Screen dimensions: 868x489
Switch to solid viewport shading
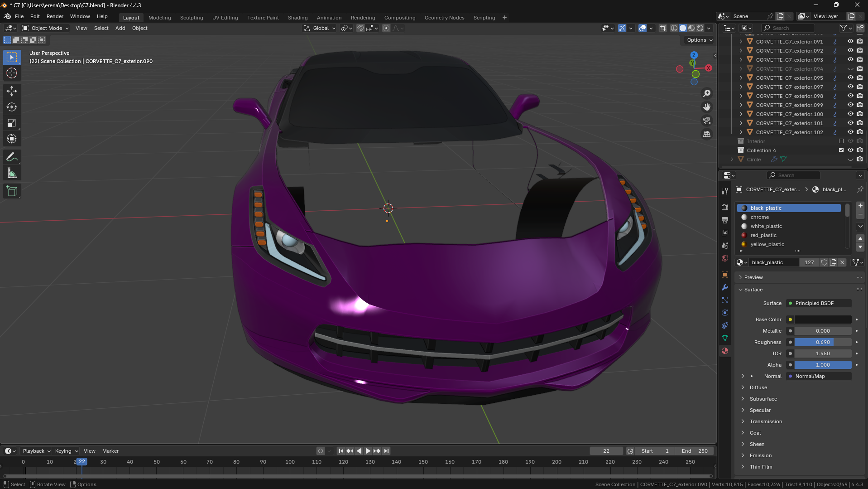click(683, 28)
